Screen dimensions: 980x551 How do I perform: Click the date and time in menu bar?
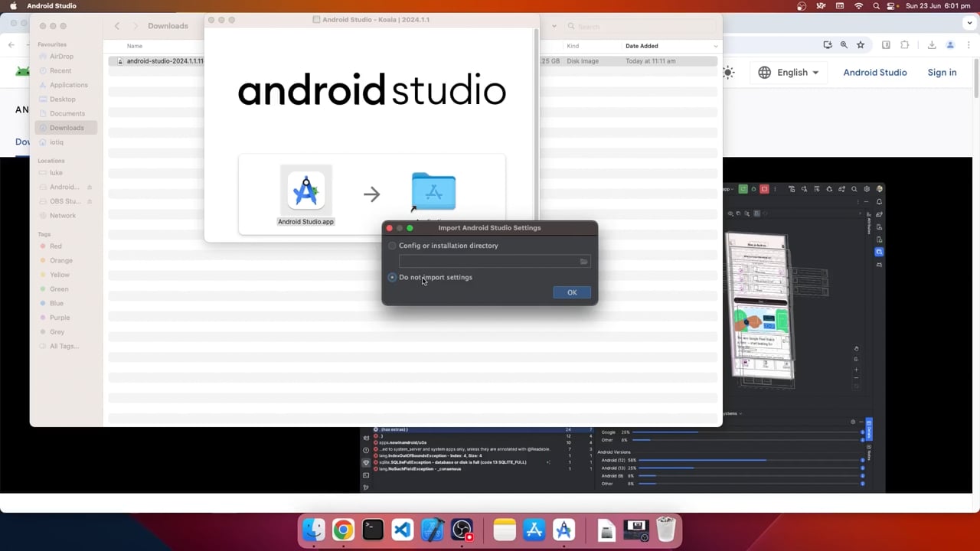tap(939, 6)
